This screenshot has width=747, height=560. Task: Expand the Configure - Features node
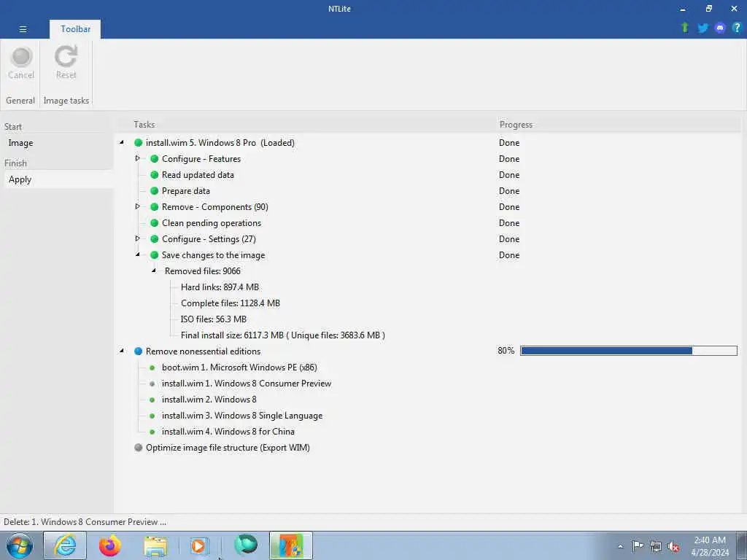click(x=138, y=158)
